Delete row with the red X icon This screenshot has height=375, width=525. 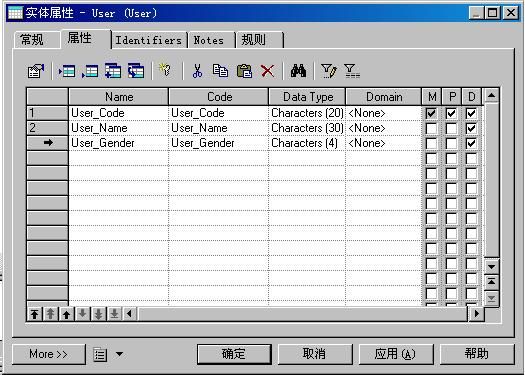[268, 71]
